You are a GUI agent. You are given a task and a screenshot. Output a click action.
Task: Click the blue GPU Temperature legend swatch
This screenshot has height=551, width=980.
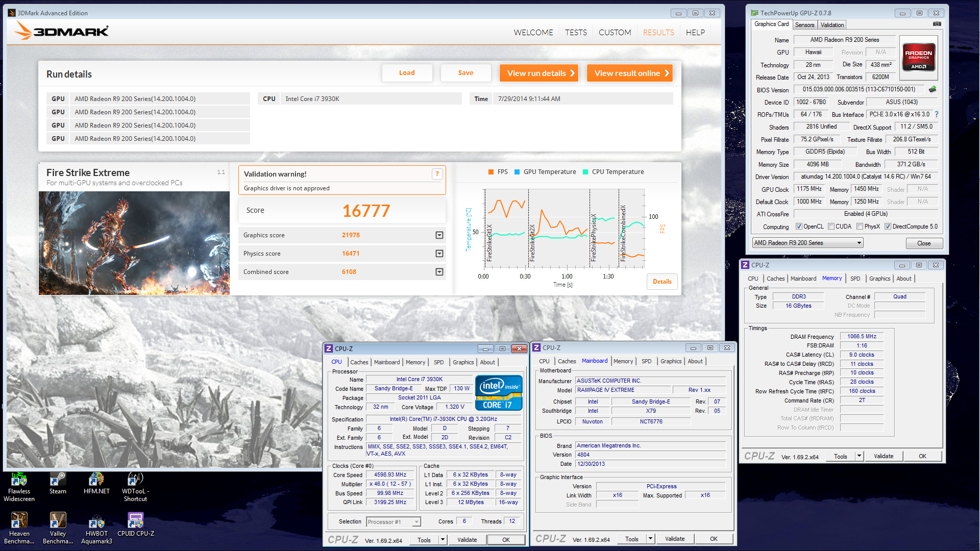(517, 172)
